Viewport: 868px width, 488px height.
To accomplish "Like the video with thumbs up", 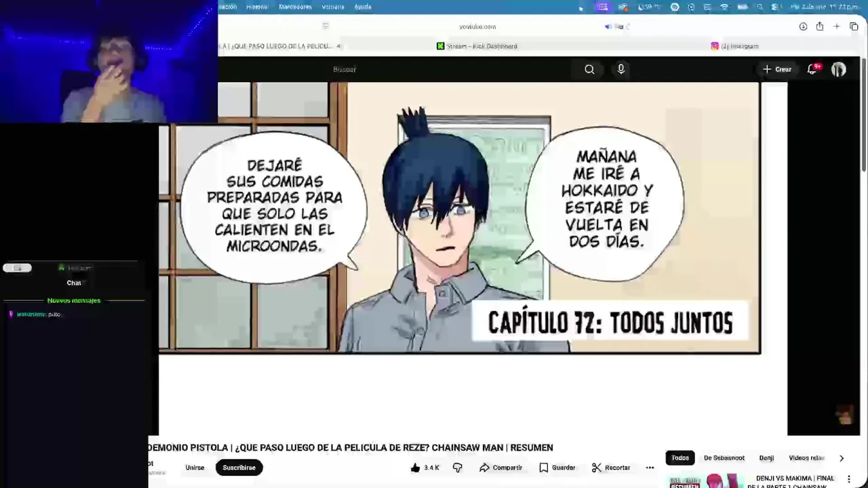I will (x=416, y=468).
